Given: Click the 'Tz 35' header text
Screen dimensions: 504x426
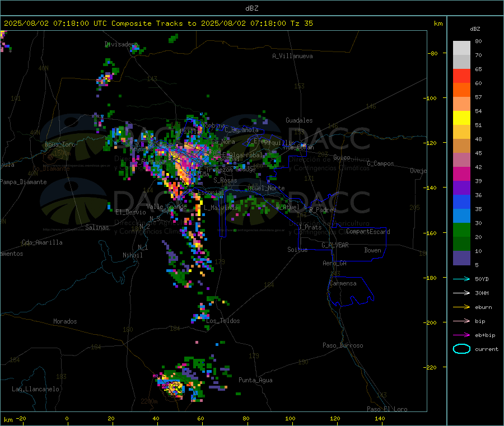Looking at the screenshot, I should pos(301,24).
